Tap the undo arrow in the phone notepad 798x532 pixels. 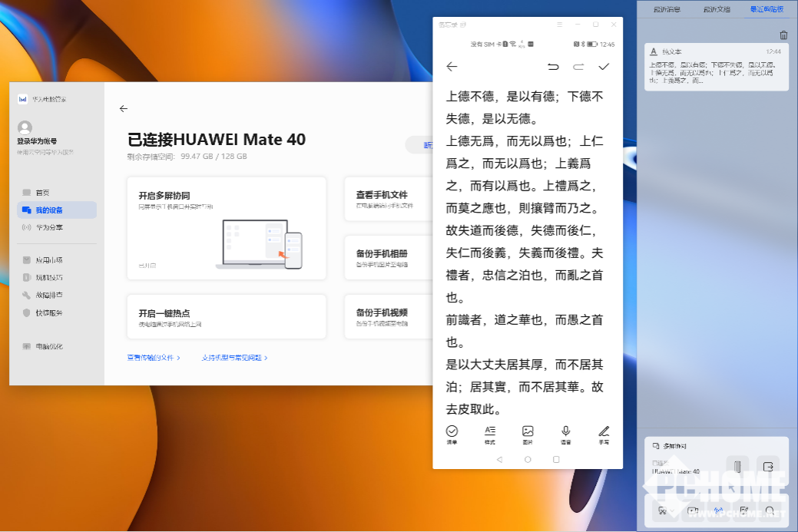click(553, 67)
